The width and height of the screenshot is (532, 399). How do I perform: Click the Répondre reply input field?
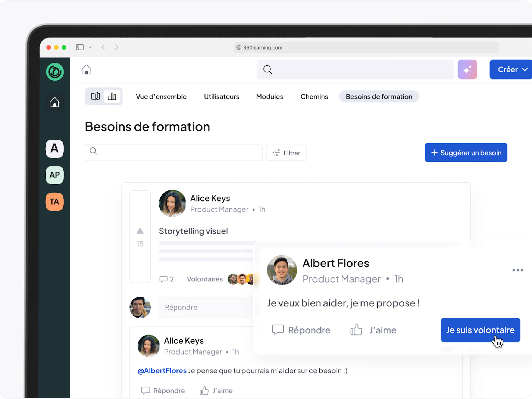pyautogui.click(x=206, y=307)
